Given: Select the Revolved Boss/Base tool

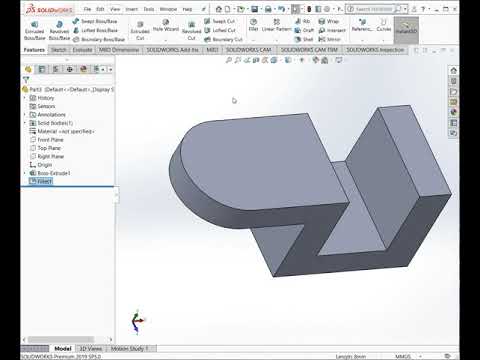Looking at the screenshot, I should (59, 30).
